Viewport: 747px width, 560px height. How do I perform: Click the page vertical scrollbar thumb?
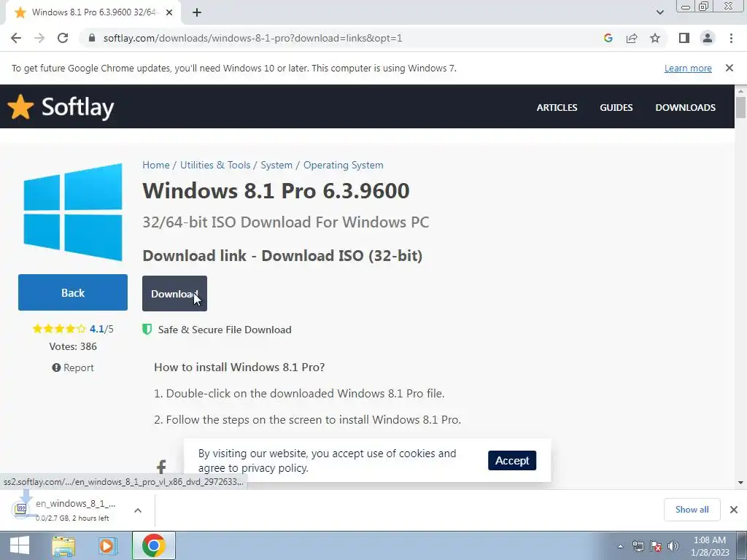(740, 107)
